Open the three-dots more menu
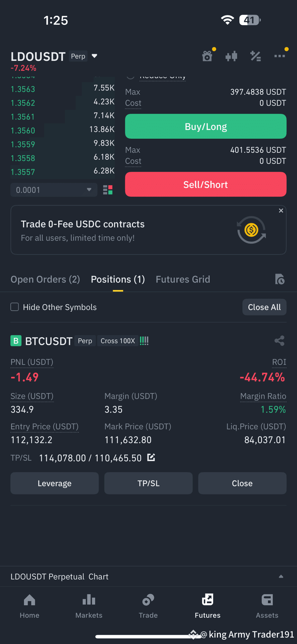This screenshot has width=297, height=644. [279, 56]
